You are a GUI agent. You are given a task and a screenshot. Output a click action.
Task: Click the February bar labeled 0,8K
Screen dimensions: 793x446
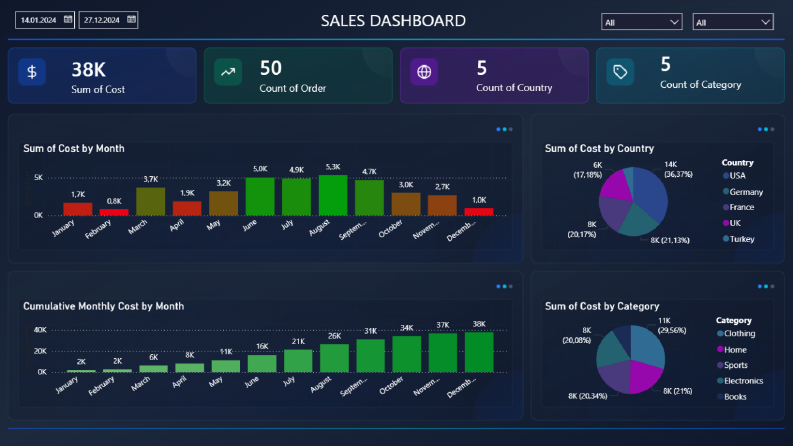click(x=114, y=212)
